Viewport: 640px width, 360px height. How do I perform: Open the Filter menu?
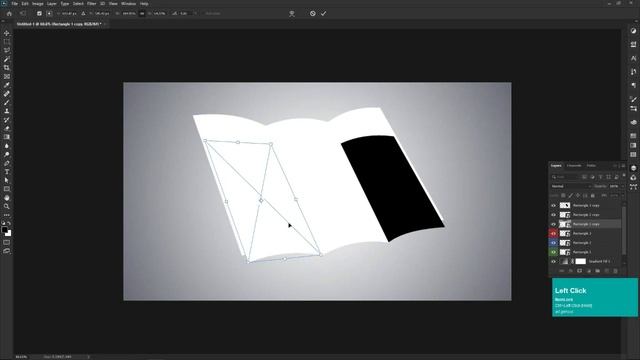click(x=91, y=4)
